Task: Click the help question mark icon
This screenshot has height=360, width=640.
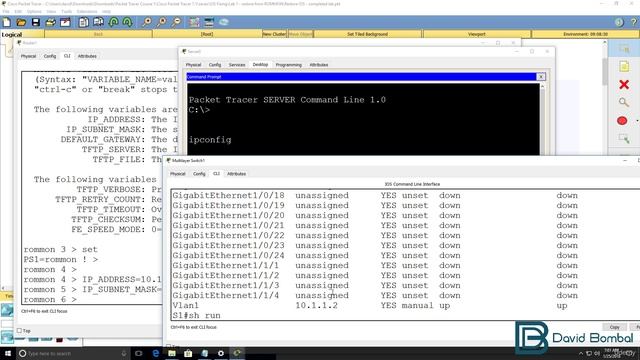Action: tap(634, 22)
